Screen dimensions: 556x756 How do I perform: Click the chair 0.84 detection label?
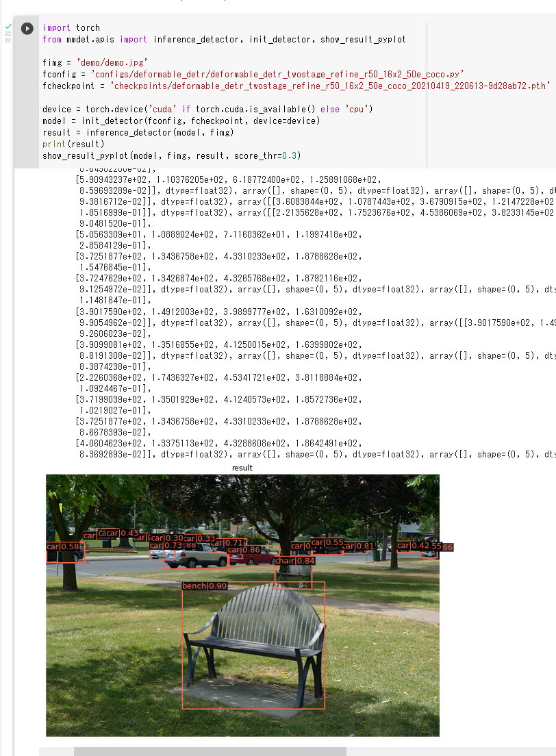pos(295,561)
